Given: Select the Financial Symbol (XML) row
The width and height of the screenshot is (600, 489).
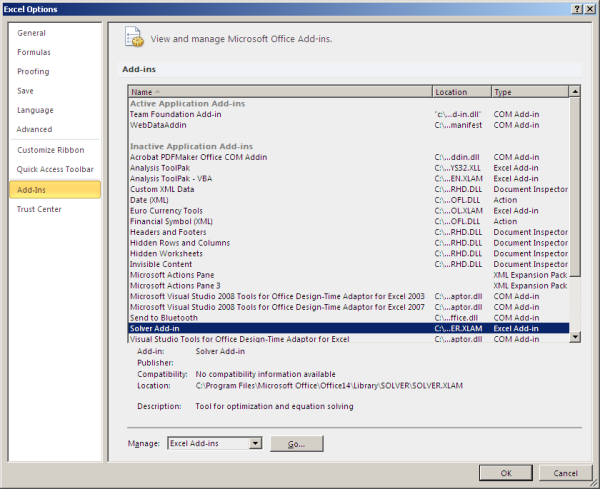Looking at the screenshot, I should (349, 222).
